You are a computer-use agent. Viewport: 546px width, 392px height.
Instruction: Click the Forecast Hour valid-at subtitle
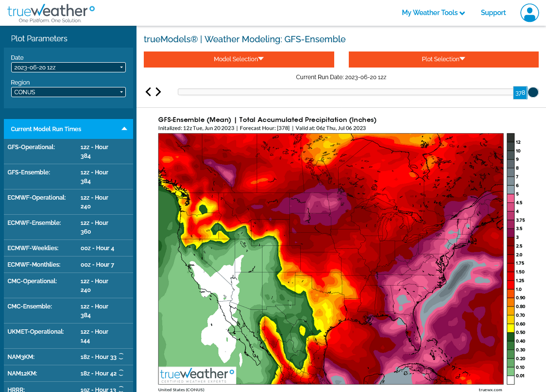click(262, 128)
